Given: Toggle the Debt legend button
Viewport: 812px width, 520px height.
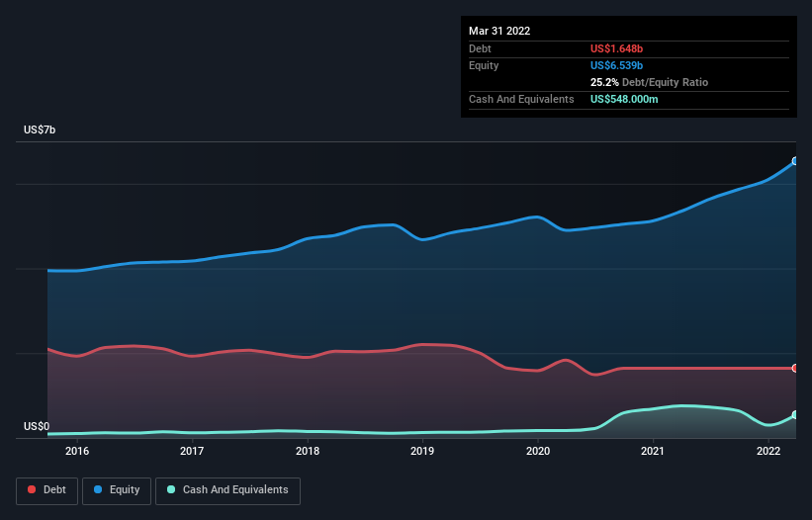Looking at the screenshot, I should 47,490.
